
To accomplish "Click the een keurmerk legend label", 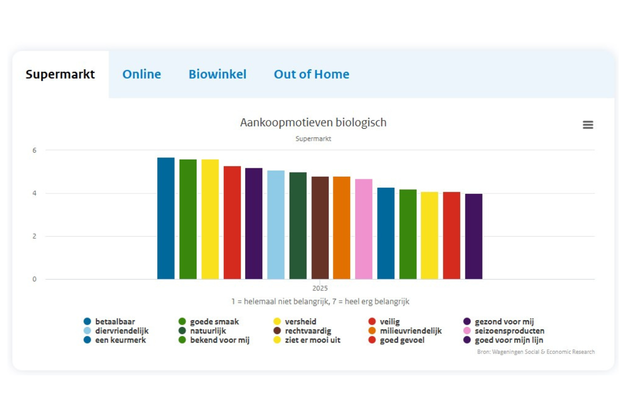I will [x=121, y=340].
